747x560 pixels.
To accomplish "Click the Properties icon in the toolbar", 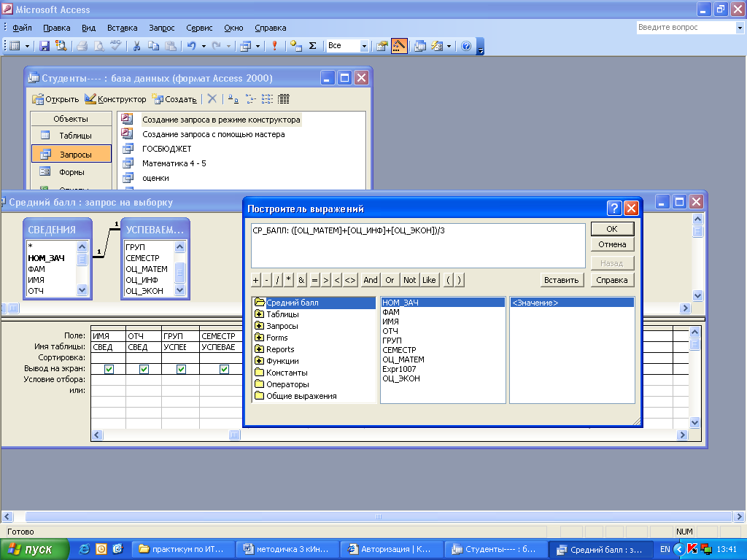I will [382, 46].
